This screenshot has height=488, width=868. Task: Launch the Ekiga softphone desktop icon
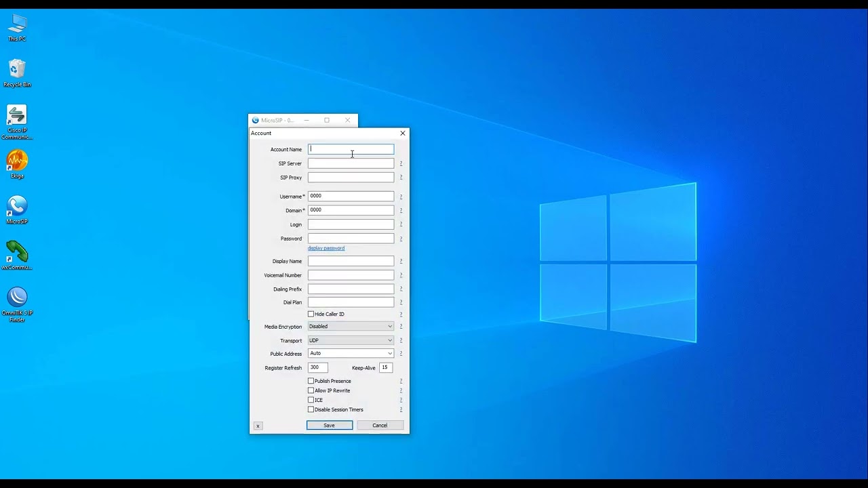tap(17, 165)
